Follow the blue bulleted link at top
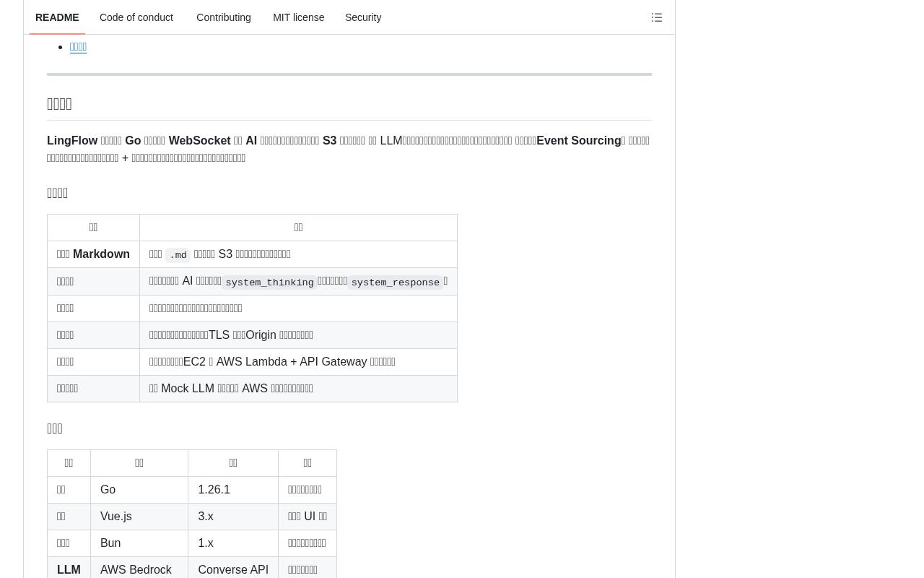 (78, 47)
